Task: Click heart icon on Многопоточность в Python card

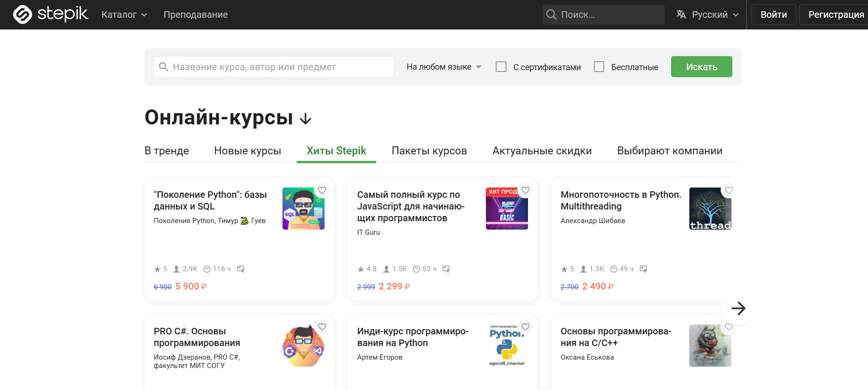Action: [x=729, y=190]
